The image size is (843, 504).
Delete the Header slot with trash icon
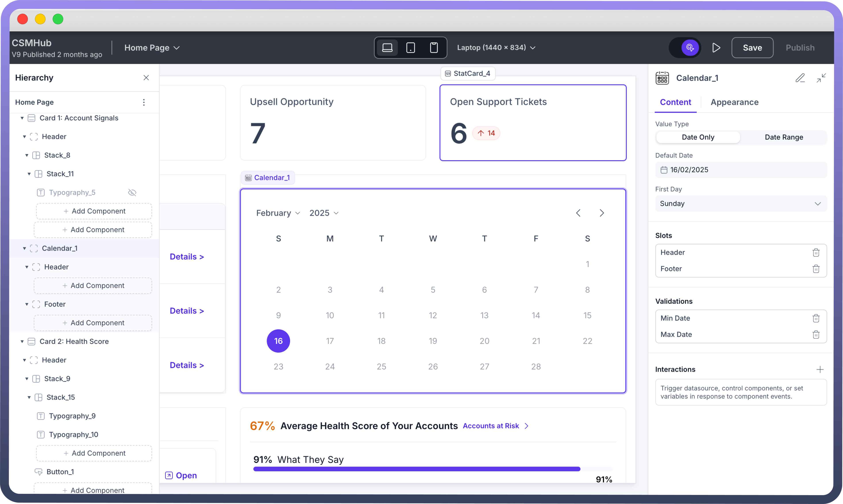(x=816, y=252)
